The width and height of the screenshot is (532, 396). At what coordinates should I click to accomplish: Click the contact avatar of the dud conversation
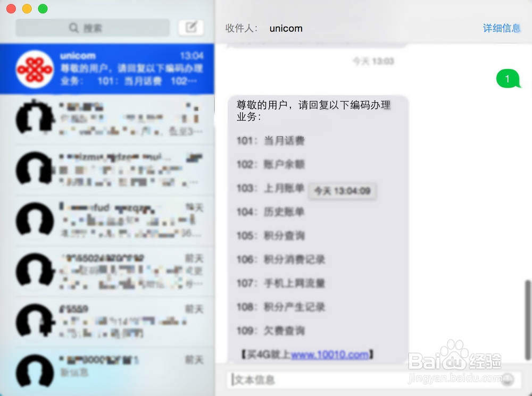(35, 220)
